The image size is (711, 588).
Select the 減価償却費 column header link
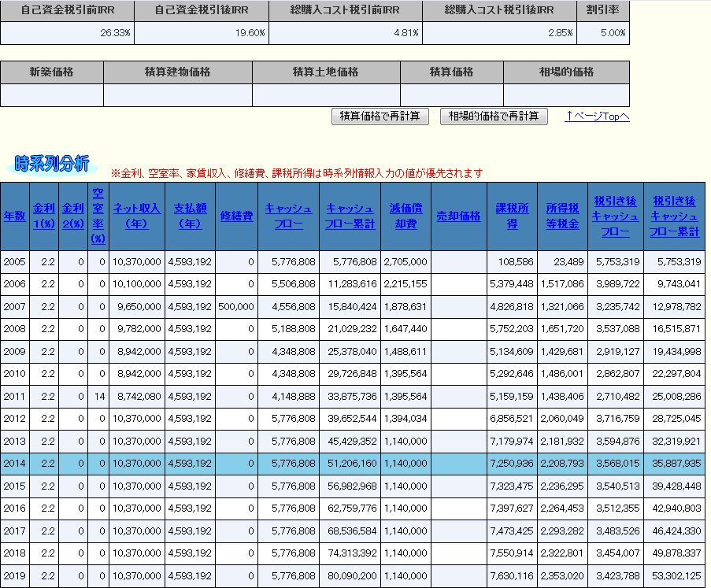409,216
